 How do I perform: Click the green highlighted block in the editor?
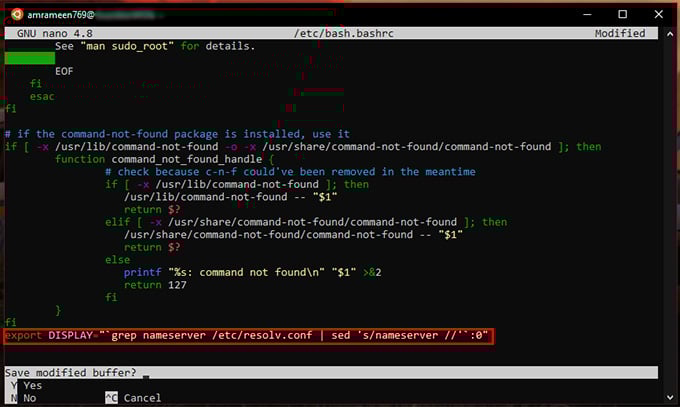(x=29, y=58)
